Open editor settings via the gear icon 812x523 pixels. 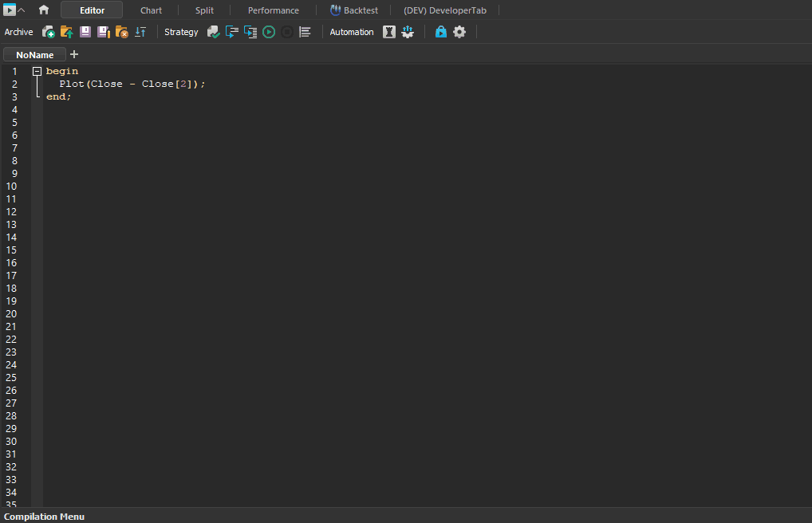(x=459, y=32)
